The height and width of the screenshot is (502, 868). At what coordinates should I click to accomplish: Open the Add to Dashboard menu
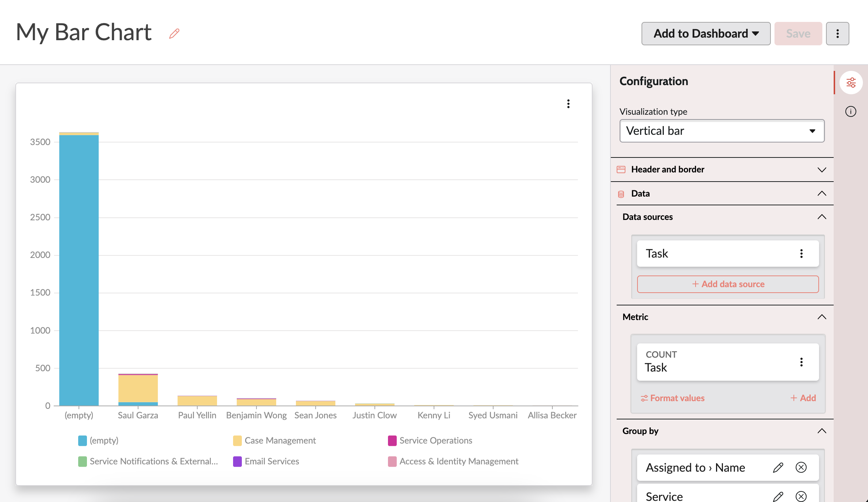click(x=705, y=33)
